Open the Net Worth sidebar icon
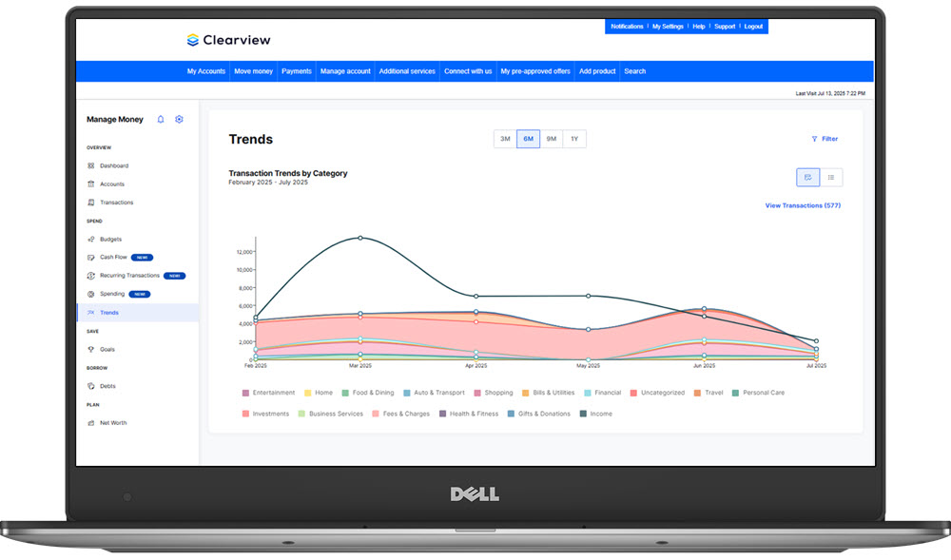Image resolution: width=951 pixels, height=560 pixels. (x=91, y=423)
